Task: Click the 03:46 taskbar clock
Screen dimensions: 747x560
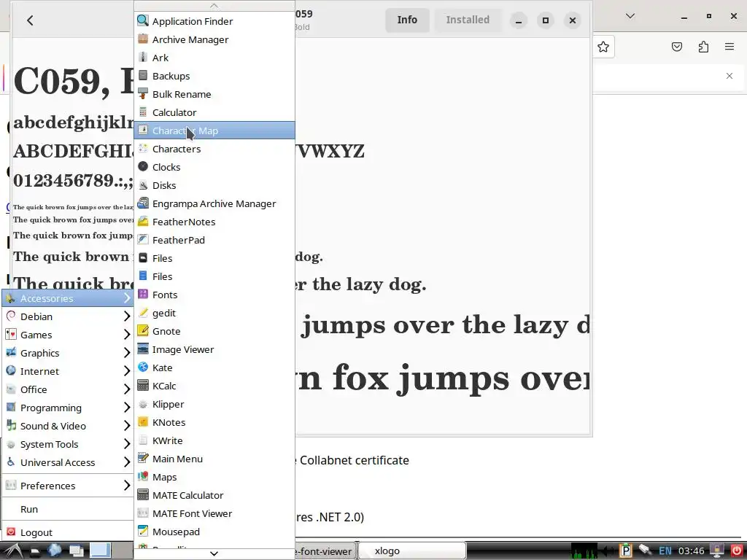Action: click(x=692, y=551)
